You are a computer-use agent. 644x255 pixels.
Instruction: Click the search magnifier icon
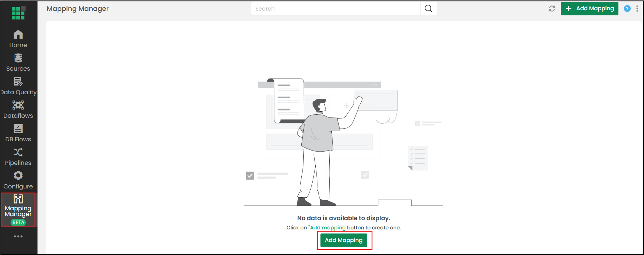(x=429, y=9)
